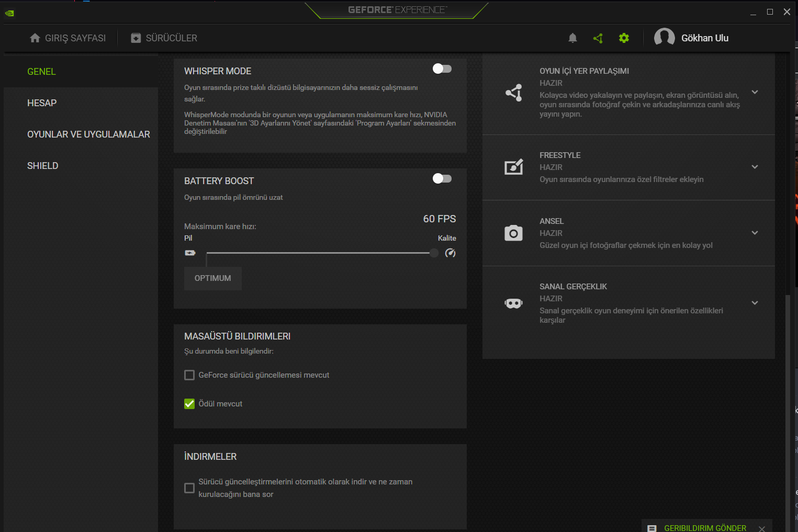Click the battery icon under Pil

coord(190,253)
